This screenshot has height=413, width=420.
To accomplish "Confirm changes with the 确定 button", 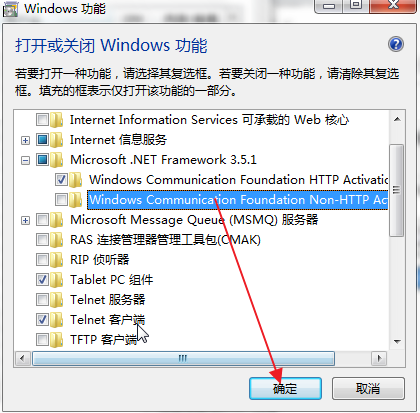I will click(285, 388).
